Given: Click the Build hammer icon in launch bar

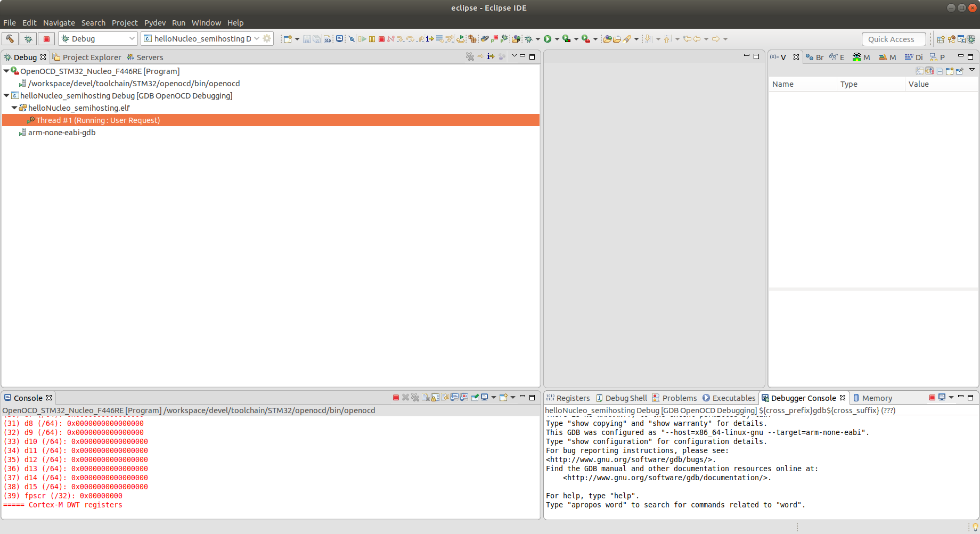Looking at the screenshot, I should coord(10,39).
